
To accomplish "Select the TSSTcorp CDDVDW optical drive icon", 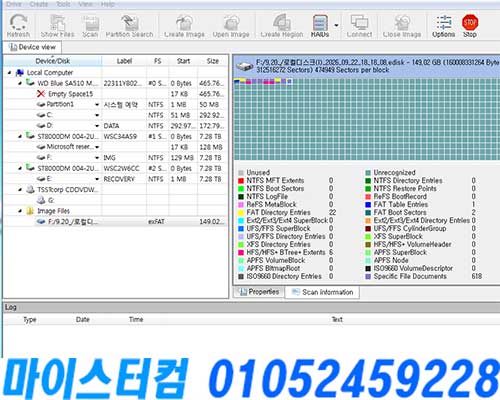I will click(x=30, y=189).
